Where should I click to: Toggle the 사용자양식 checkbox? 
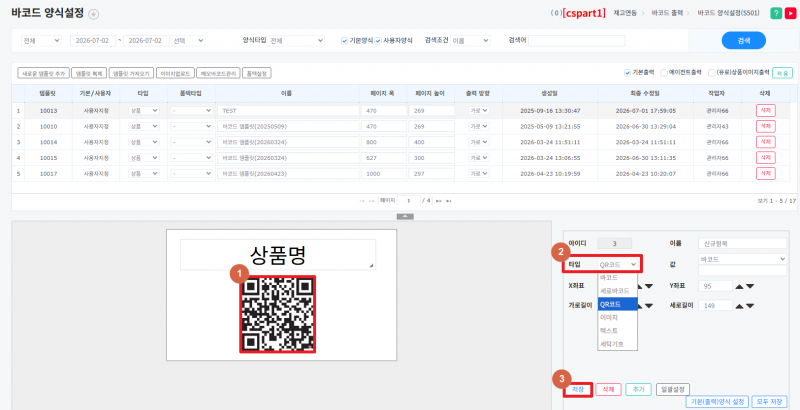378,41
